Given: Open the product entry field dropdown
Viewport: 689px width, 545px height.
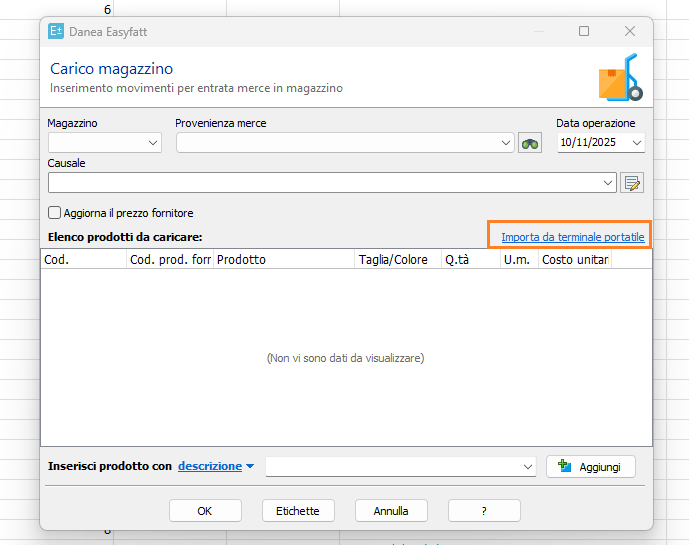Looking at the screenshot, I should click(x=528, y=467).
